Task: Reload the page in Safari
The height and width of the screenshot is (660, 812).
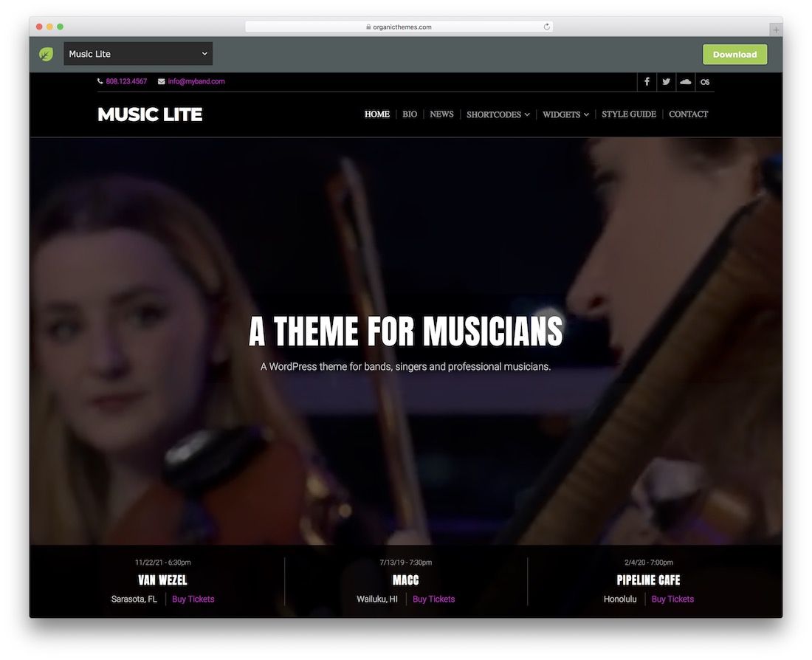Action: pos(547,27)
